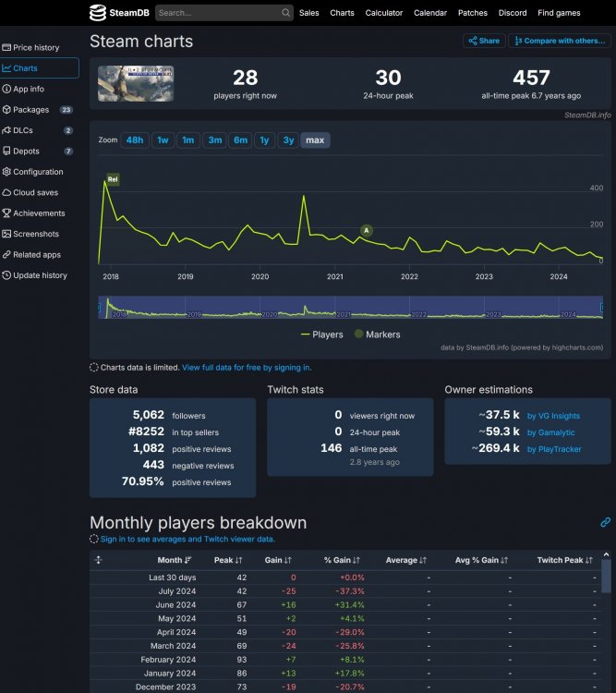Open the Sales menu item
Viewport: 616px width, 693px height.
[308, 13]
